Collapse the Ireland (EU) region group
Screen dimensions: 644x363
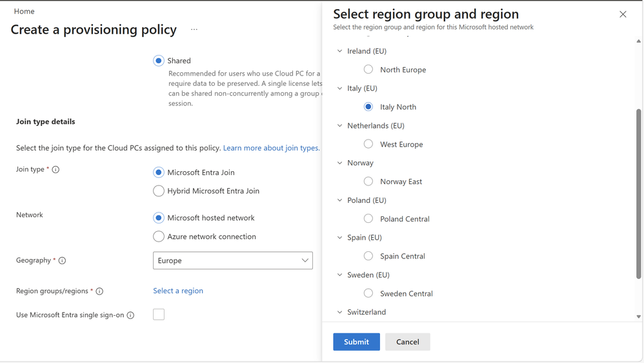pyautogui.click(x=340, y=51)
